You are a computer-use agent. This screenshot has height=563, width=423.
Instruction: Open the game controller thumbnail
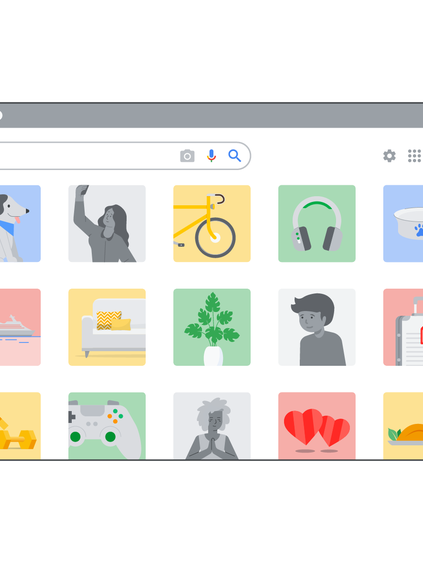[107, 425]
